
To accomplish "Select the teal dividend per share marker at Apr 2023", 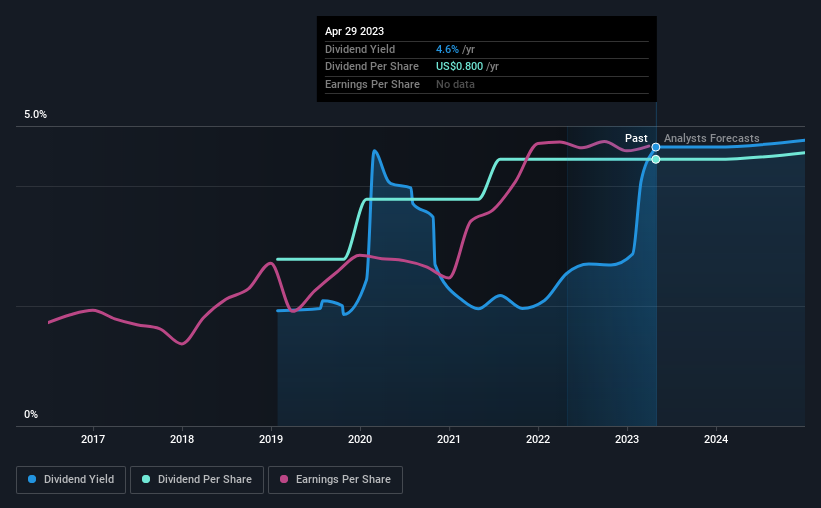I will (x=656, y=159).
